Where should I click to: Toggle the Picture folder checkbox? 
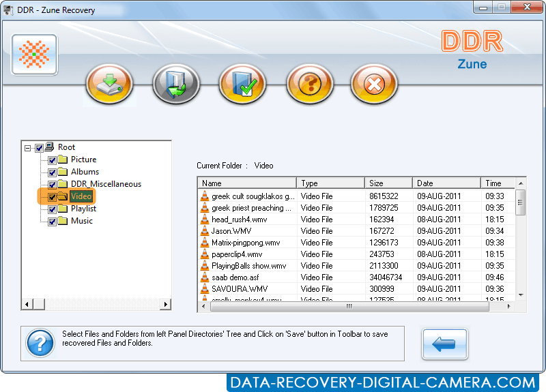coord(53,160)
